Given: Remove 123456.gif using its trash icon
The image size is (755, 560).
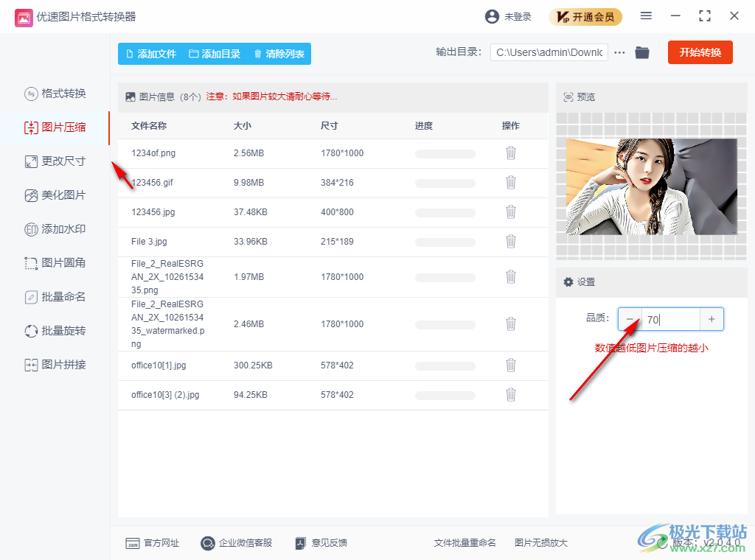Looking at the screenshot, I should [511, 182].
